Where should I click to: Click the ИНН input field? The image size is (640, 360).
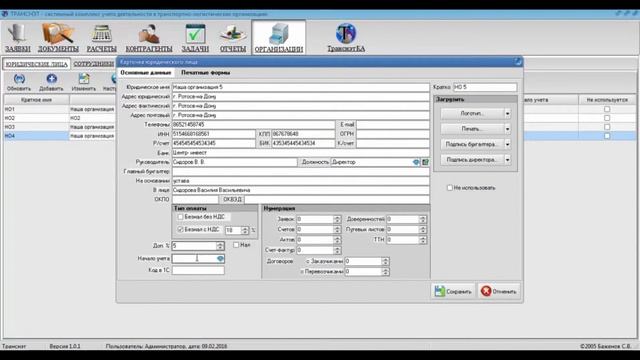point(213,134)
